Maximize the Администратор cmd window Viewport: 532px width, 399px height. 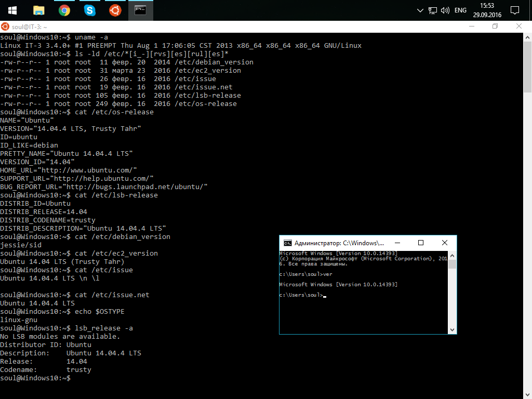point(421,243)
